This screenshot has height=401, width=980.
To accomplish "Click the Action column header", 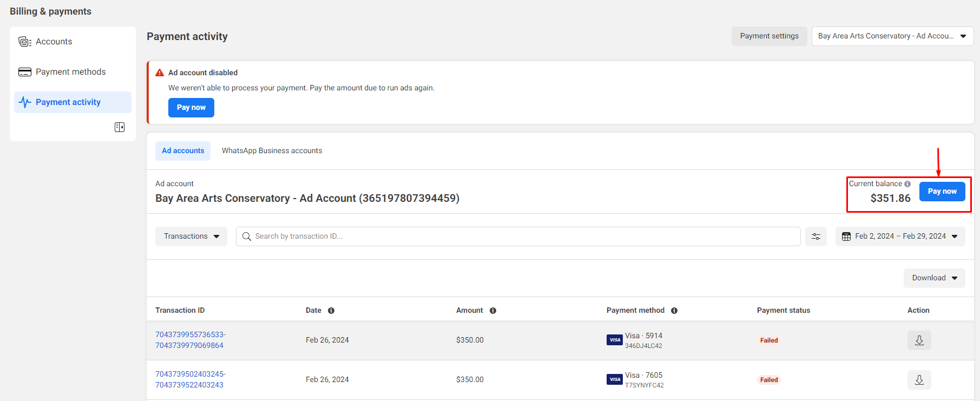I will coord(918,311).
